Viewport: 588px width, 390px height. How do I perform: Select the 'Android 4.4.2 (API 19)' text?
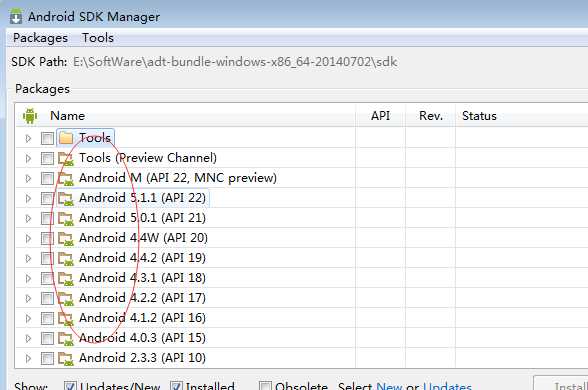click(x=142, y=258)
